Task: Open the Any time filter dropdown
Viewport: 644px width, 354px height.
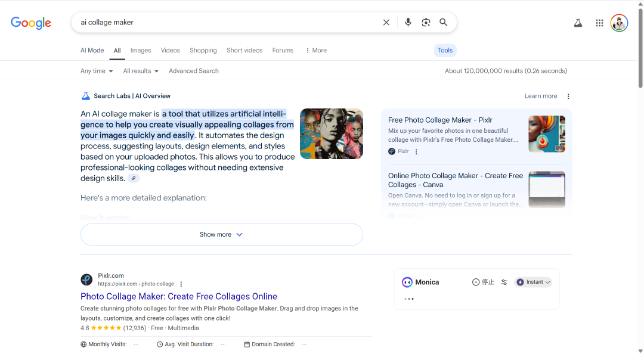Action: 97,71
